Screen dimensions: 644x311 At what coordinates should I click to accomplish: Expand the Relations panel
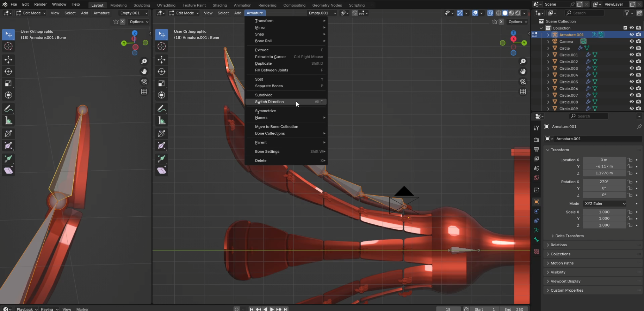(593, 245)
